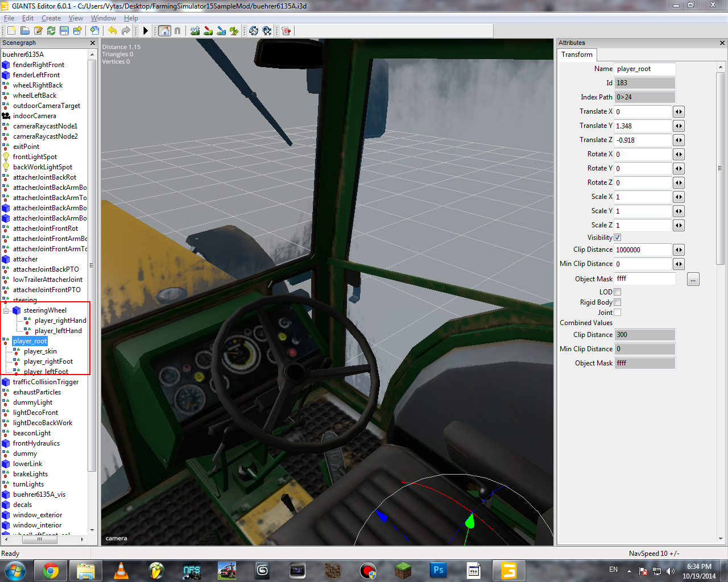The image size is (728, 582).
Task: Click the Translate X stepper arrows
Action: click(x=679, y=112)
